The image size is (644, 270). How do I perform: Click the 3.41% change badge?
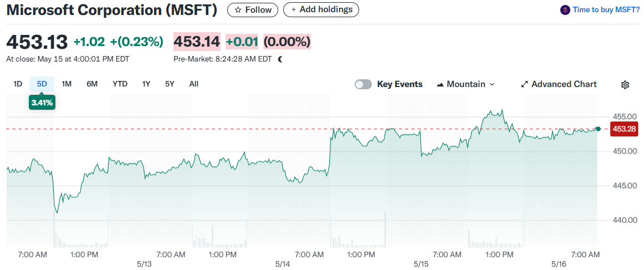42,103
